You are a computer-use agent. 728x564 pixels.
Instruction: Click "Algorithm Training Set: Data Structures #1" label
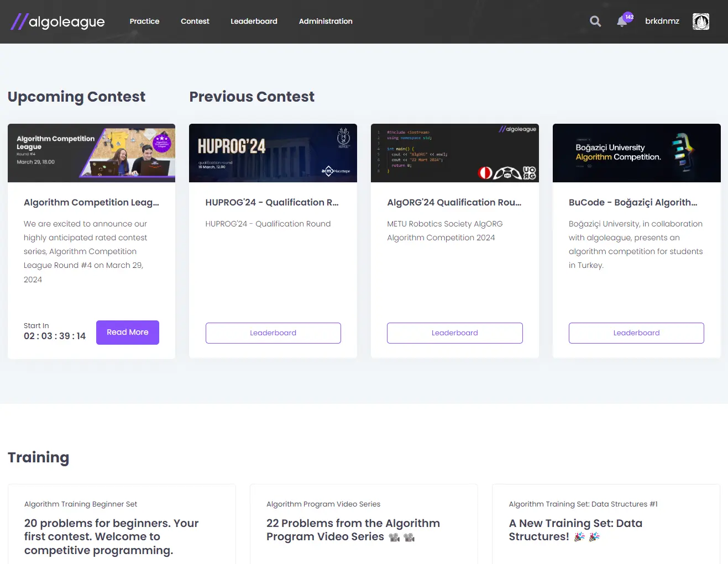click(x=583, y=504)
